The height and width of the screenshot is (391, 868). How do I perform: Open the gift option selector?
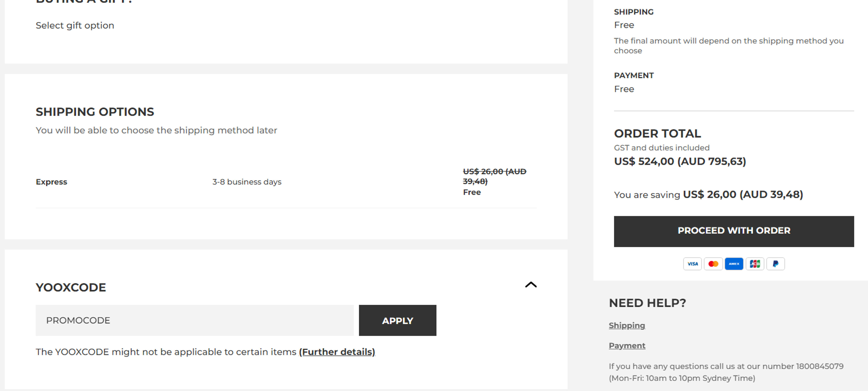[x=74, y=25]
